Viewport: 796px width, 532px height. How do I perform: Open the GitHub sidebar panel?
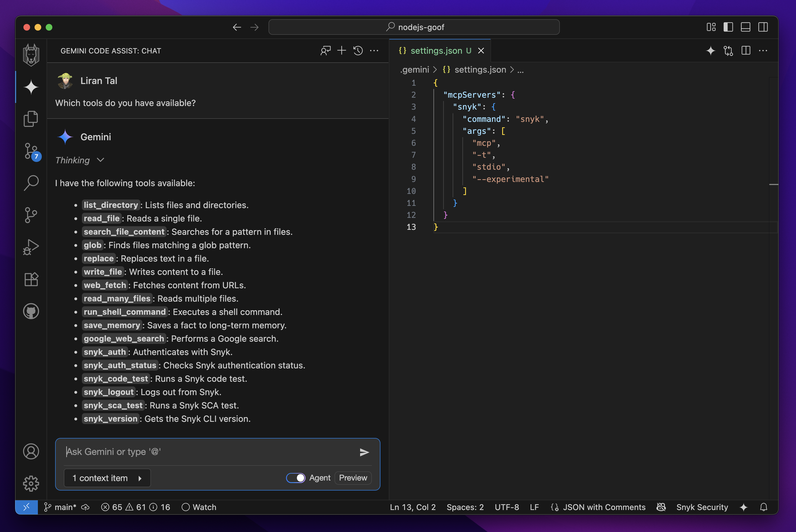[x=31, y=311]
